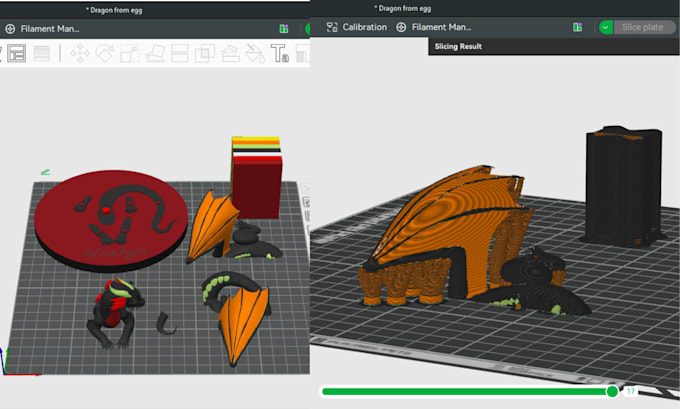
Task: Click the green panel-layout icon, right window
Action: (x=578, y=27)
